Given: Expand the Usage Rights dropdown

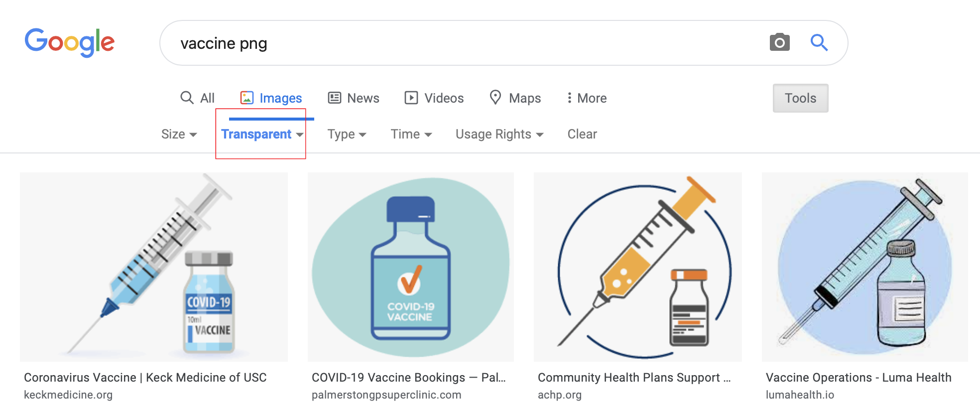Looking at the screenshot, I should click(499, 135).
